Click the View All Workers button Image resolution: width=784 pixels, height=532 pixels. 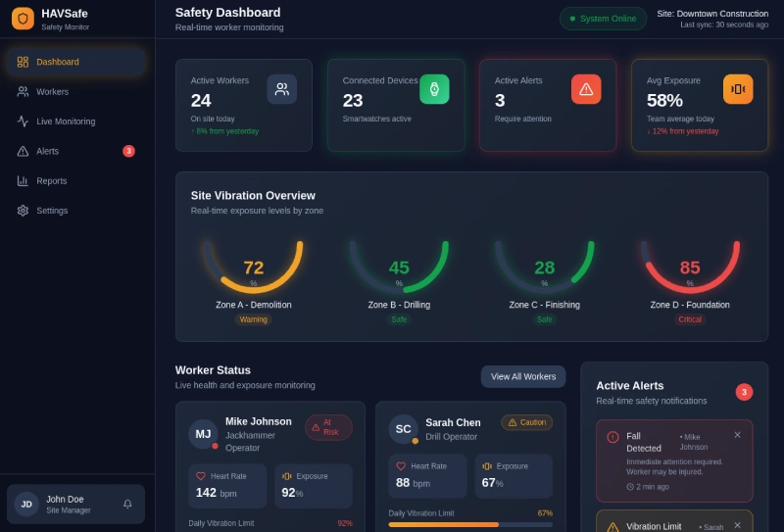[x=523, y=376]
